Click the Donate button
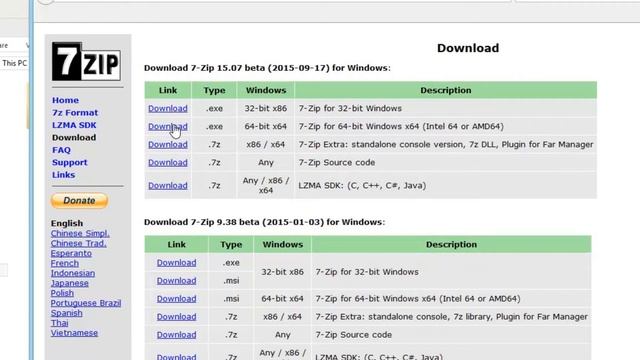Viewport: 640px width, 360px height. pos(80,200)
